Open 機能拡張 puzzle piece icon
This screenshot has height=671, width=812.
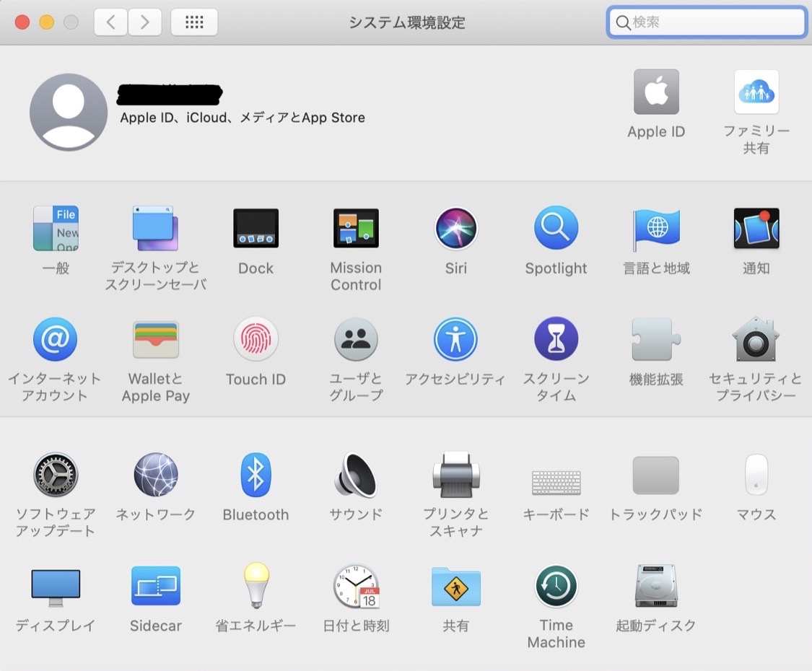coord(656,340)
